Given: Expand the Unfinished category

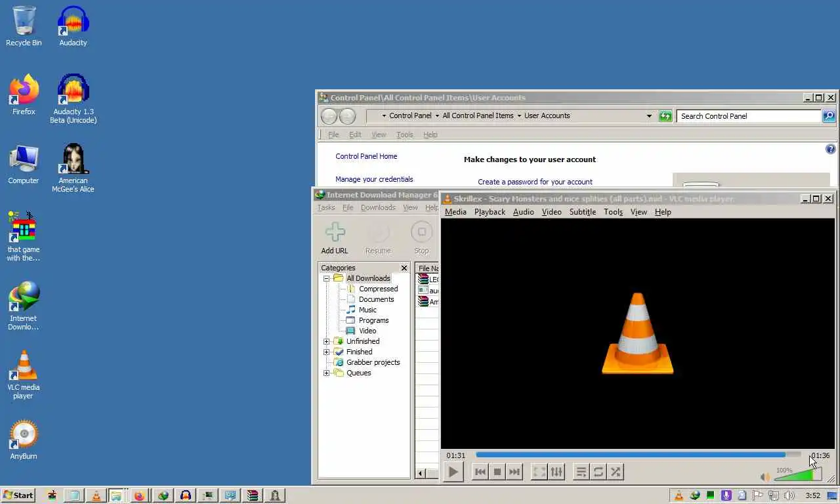Looking at the screenshot, I should (326, 341).
